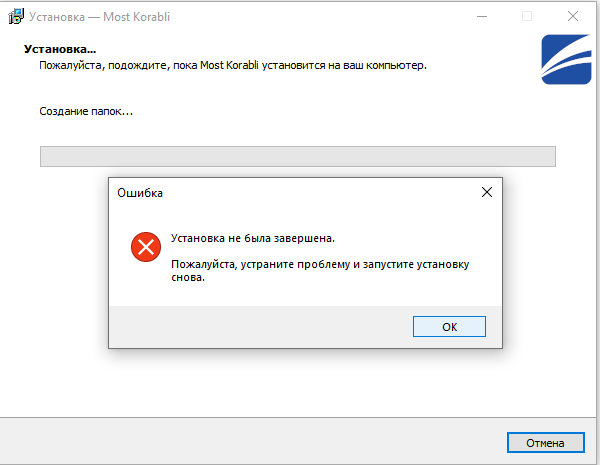Click the gray footer strip left of OK
The height and width of the screenshot is (465, 600).
click(x=260, y=326)
